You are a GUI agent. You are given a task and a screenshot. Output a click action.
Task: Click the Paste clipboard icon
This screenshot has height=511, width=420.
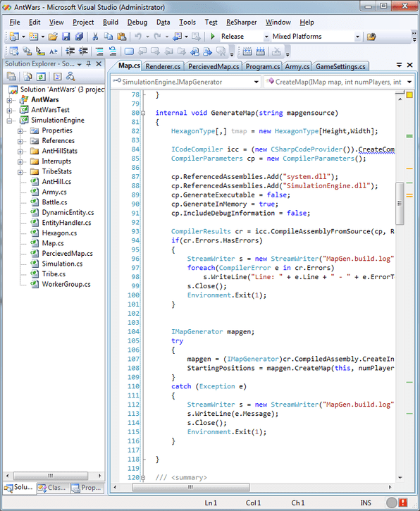[x=121, y=37]
